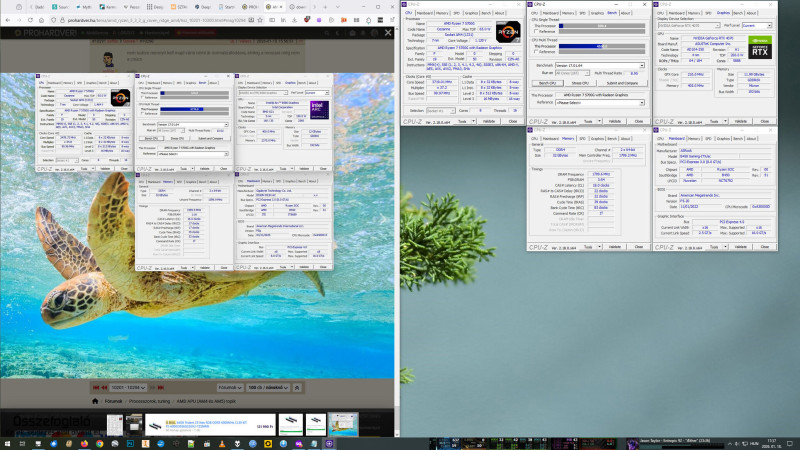
Task: Jump to first page with the double-left arrow
Action: tap(95, 388)
